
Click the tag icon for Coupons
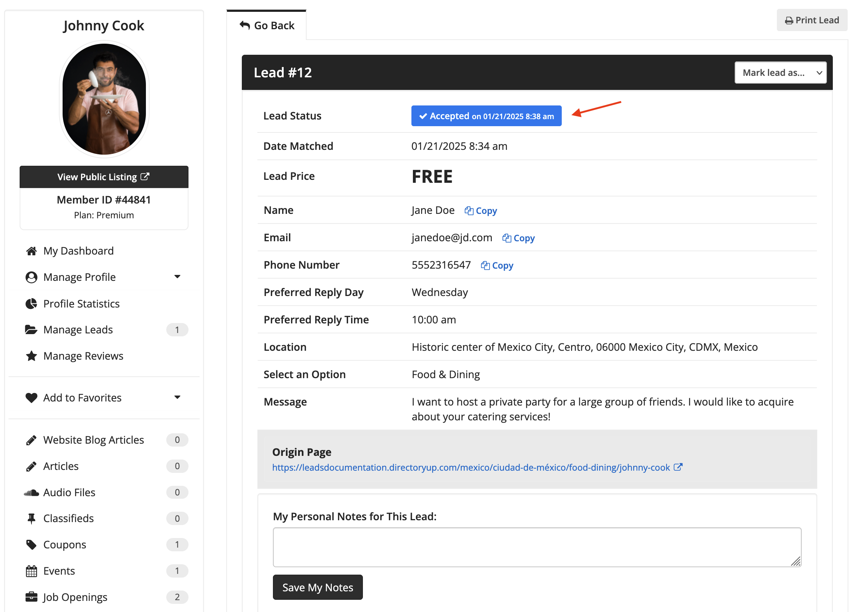[31, 545]
